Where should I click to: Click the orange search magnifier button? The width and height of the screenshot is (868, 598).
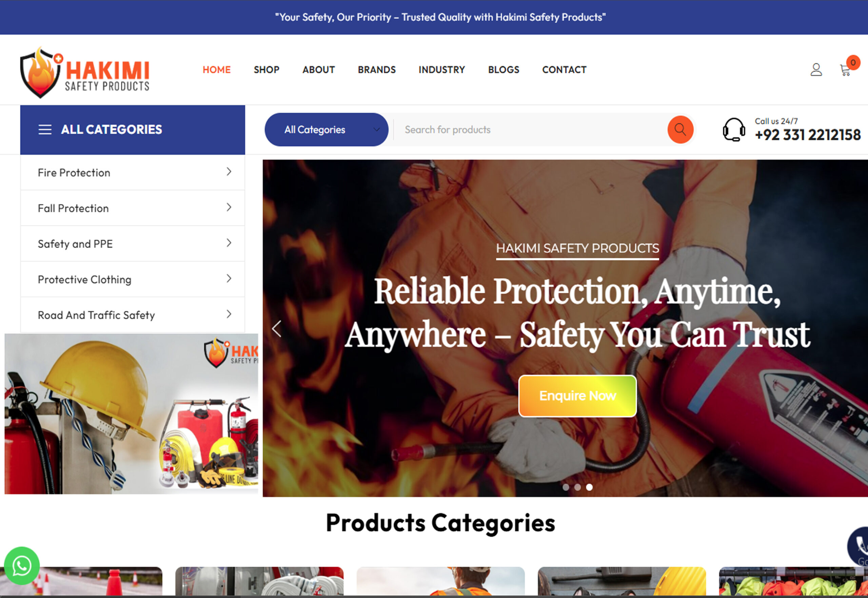[680, 130]
